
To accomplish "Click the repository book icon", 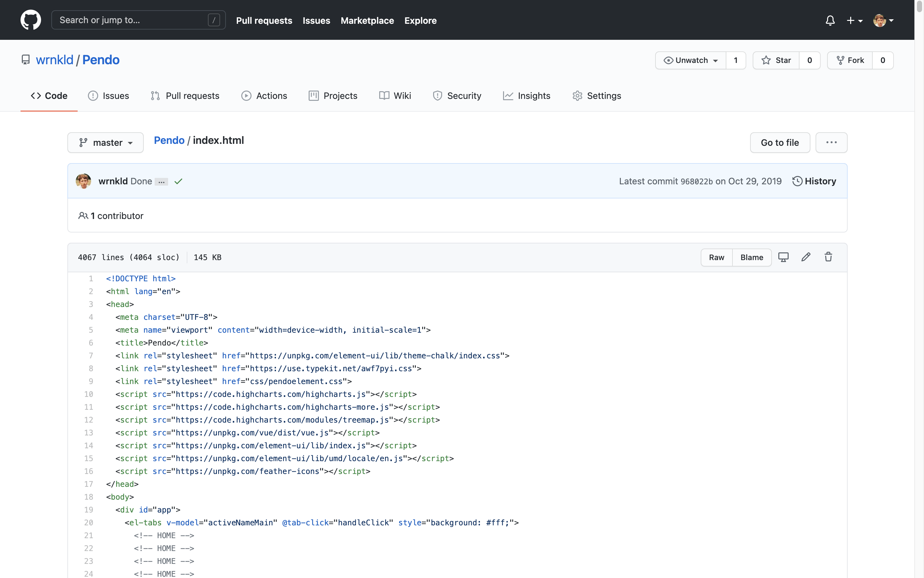I will (x=26, y=60).
